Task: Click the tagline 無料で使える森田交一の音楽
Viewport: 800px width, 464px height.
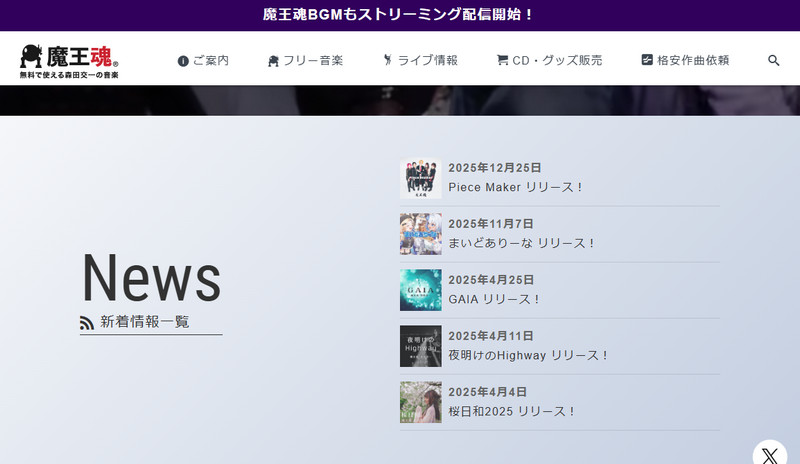Action: click(x=69, y=75)
